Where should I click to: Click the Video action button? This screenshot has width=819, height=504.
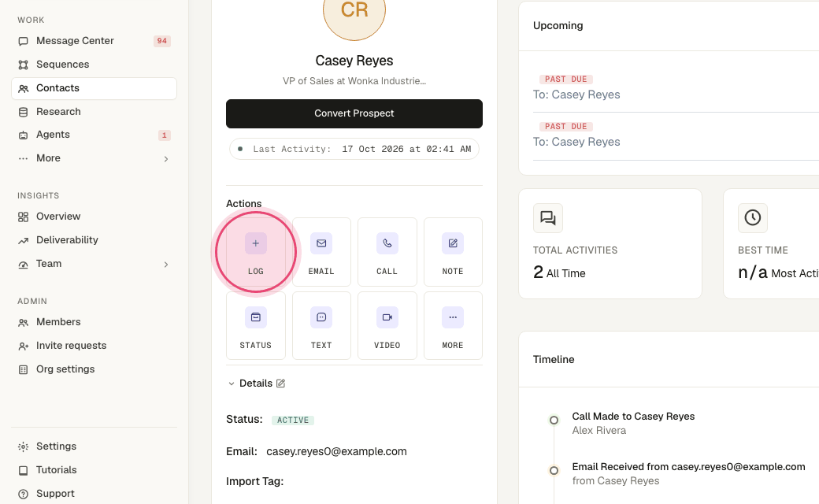387,326
